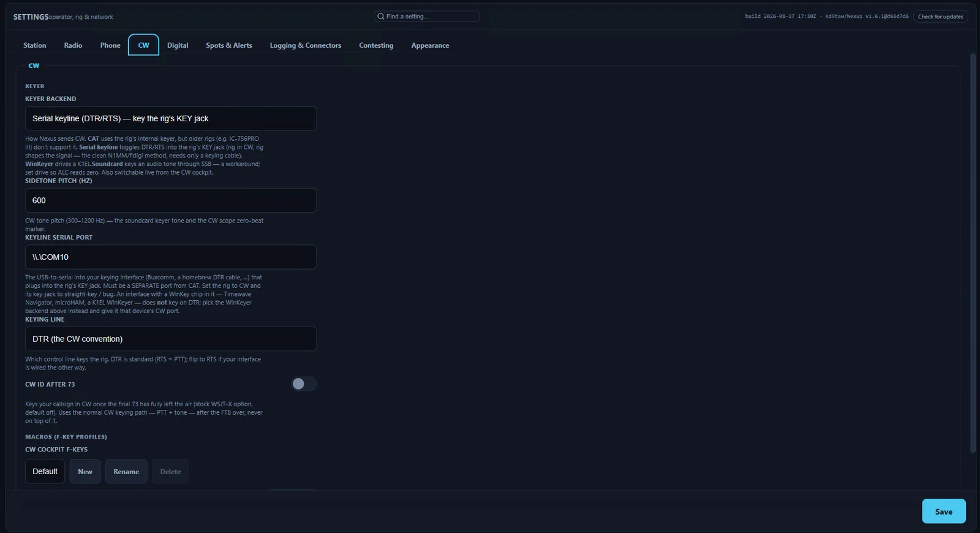Viewport: 980px width, 533px height.
Task: Click the CW COCKPIT F-KEYS label
Action: tap(56, 450)
